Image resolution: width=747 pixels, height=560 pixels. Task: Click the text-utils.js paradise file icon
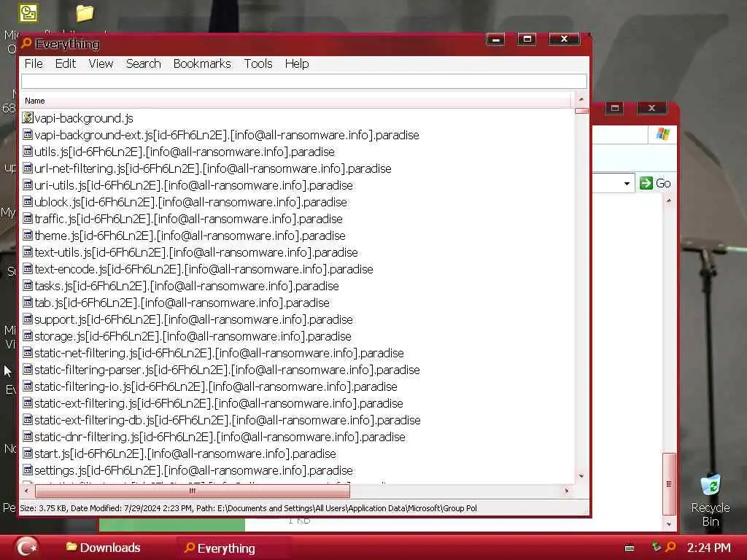tap(28, 252)
